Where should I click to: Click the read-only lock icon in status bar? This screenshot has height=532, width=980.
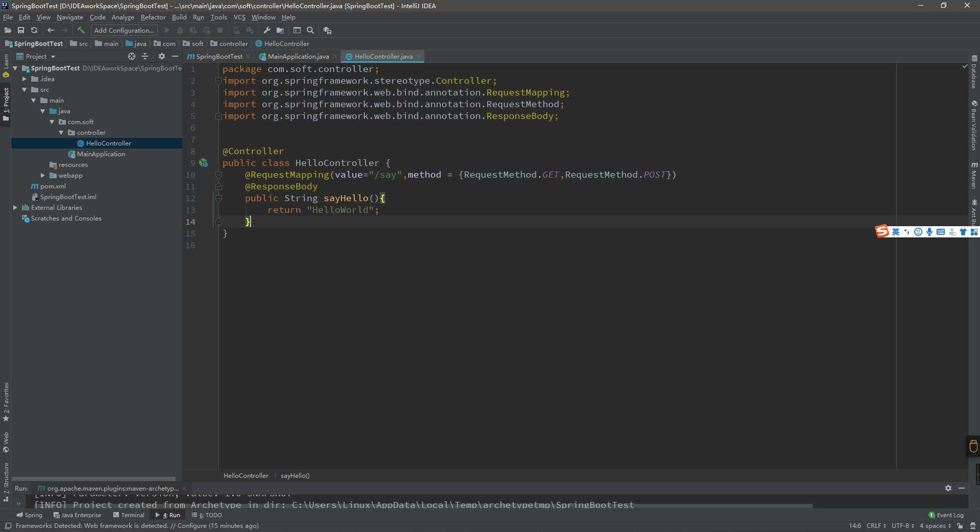click(960, 526)
